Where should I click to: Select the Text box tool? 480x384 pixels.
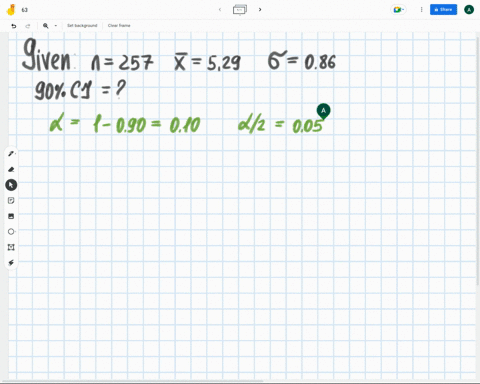(x=11, y=247)
